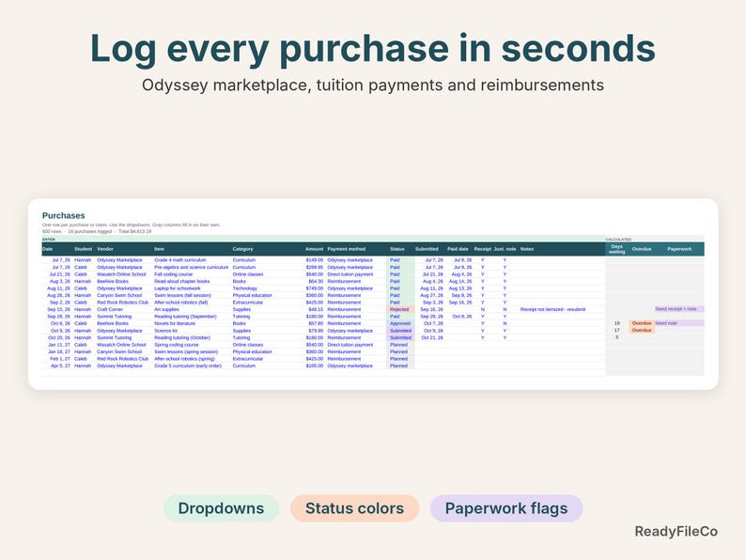Click the Reading tutoring (October) cell
Viewport: 746px width, 560px height.
coord(182,338)
